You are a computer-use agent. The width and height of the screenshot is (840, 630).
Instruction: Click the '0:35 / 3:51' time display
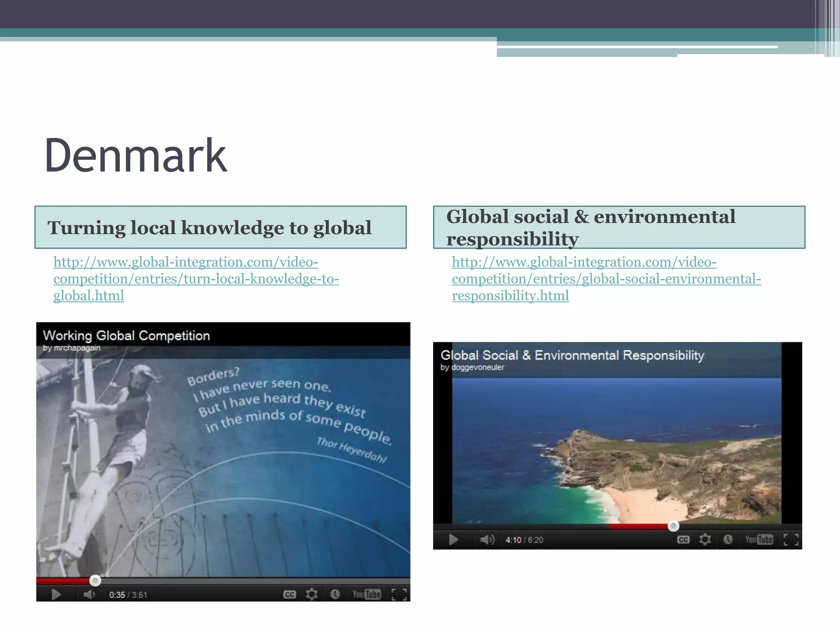[128, 595]
